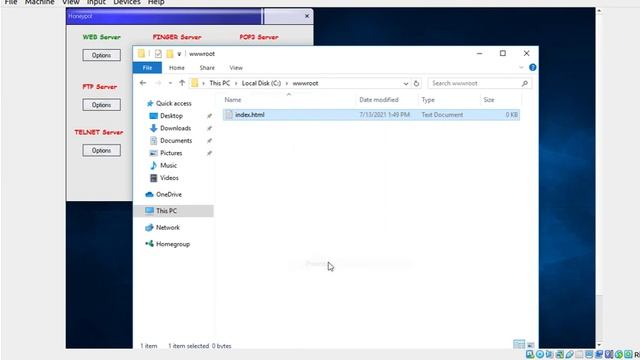Expand the ribbon with the chevron near help
Viewport: 640px width, 360px height.
tap(521, 67)
